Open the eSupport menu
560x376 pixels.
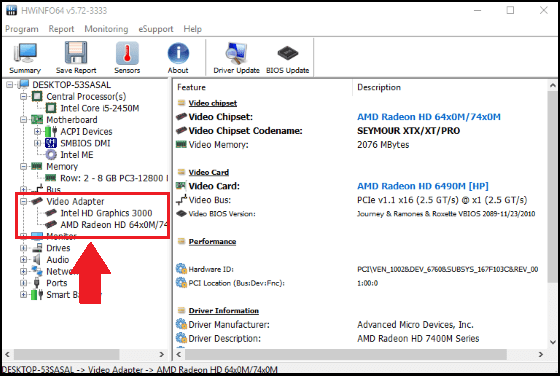pos(156,29)
